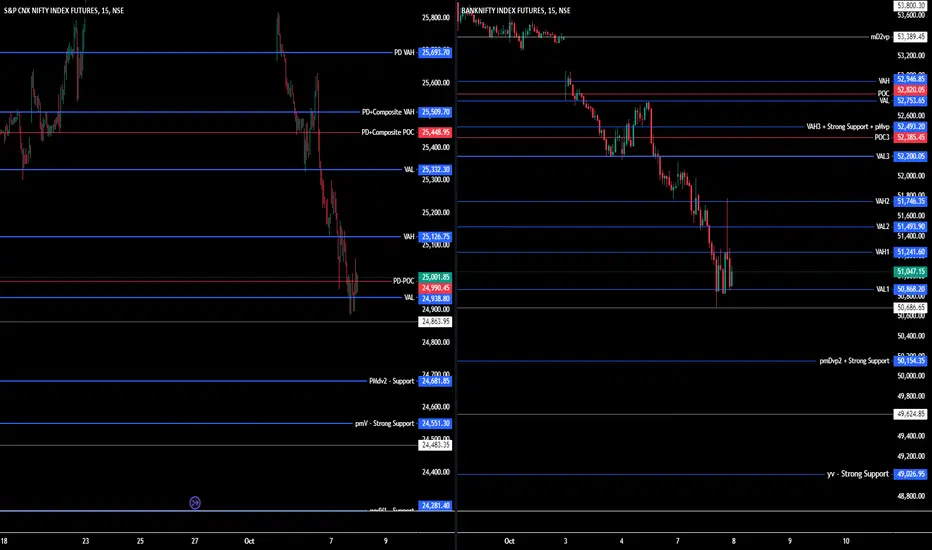Viewport: 932px width, 550px height.
Task: Click the 51,493.90 price tag
Action: pyautogui.click(x=911, y=227)
